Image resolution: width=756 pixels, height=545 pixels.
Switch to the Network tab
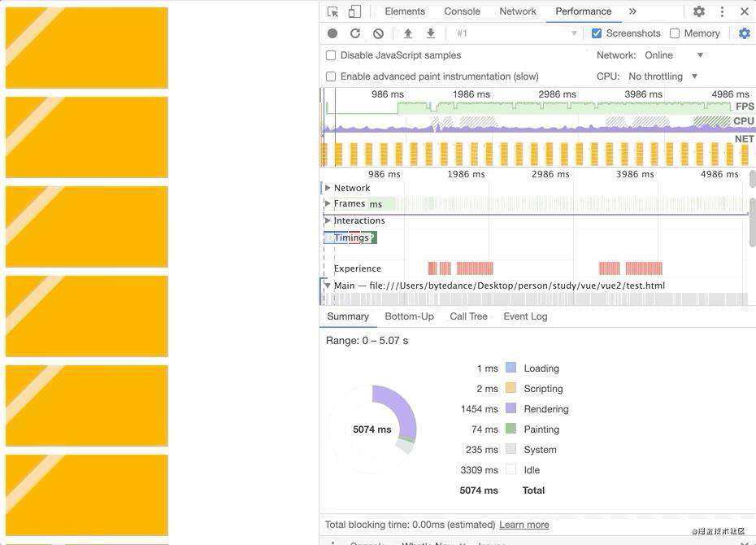(517, 11)
